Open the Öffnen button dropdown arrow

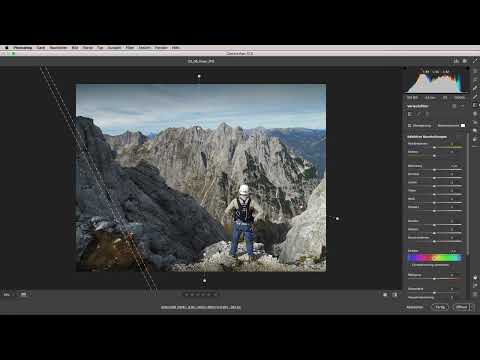pos(471,307)
